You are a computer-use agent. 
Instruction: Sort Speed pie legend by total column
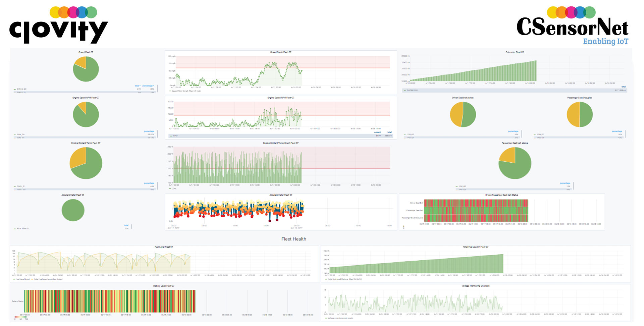(138, 86)
